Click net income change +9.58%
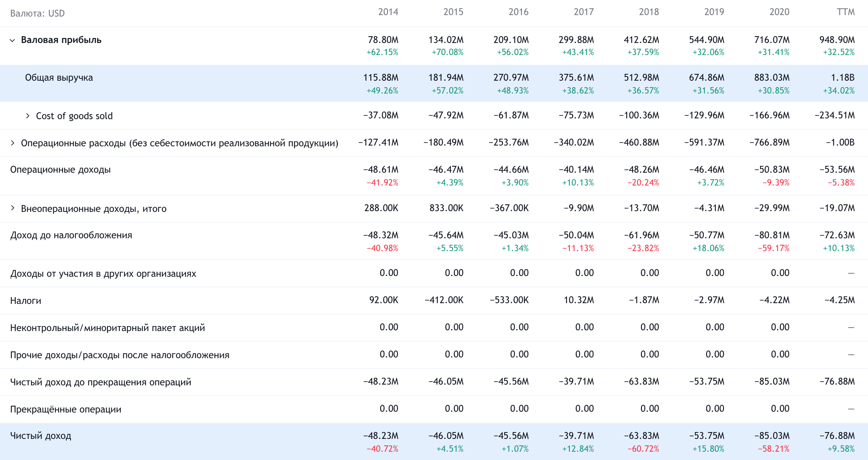 pos(841,449)
